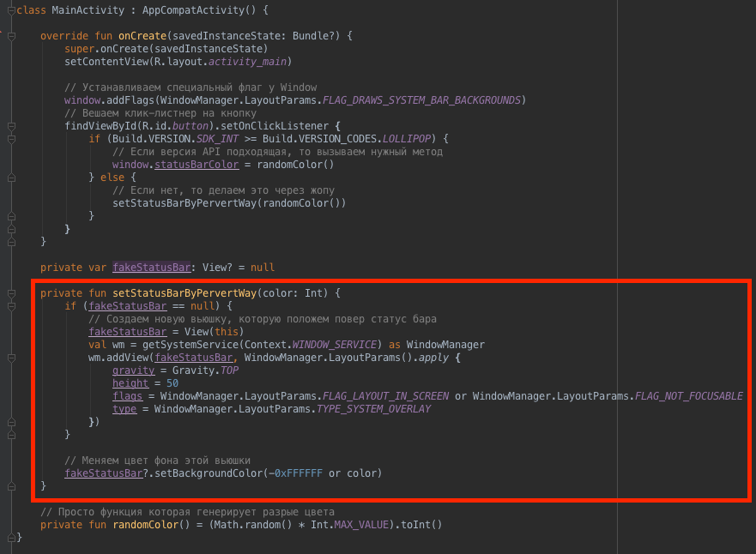Screen dimensions: 756x554
Task: Fold the setOnClickListener lambda block
Action: coord(11,126)
